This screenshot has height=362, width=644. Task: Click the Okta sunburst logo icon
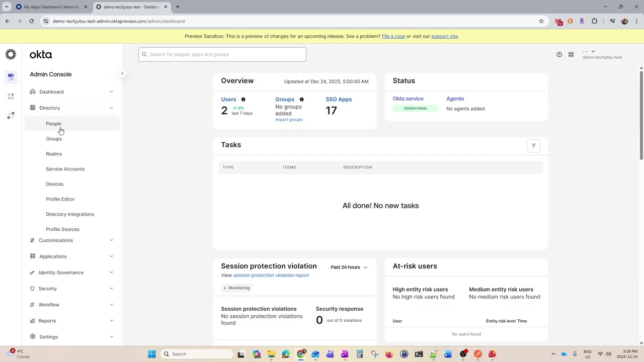[x=11, y=54]
